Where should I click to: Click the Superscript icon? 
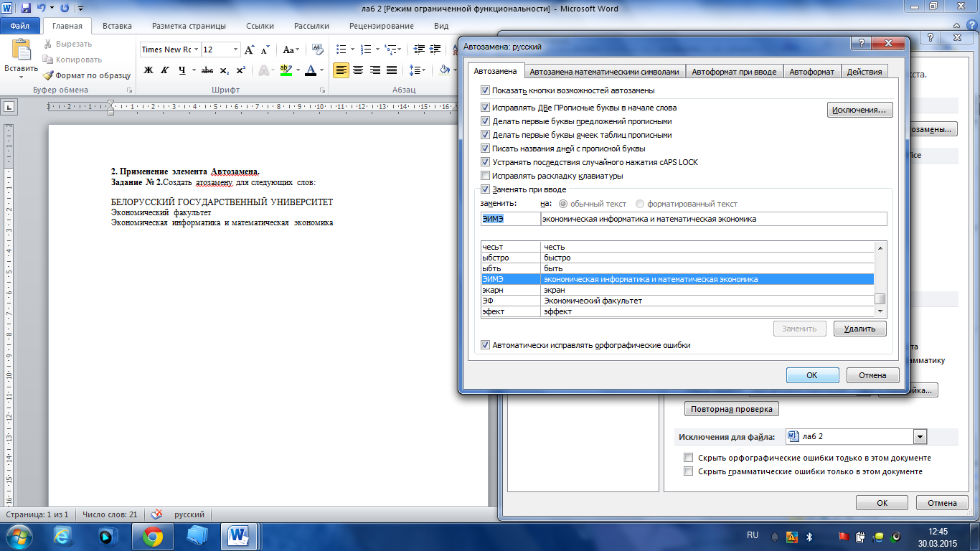(x=240, y=70)
